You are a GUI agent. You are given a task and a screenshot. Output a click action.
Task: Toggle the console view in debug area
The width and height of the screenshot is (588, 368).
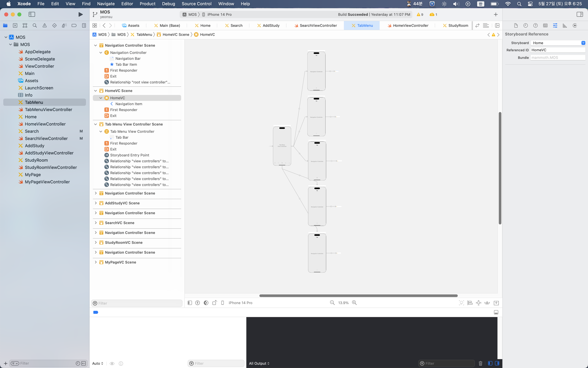497,363
